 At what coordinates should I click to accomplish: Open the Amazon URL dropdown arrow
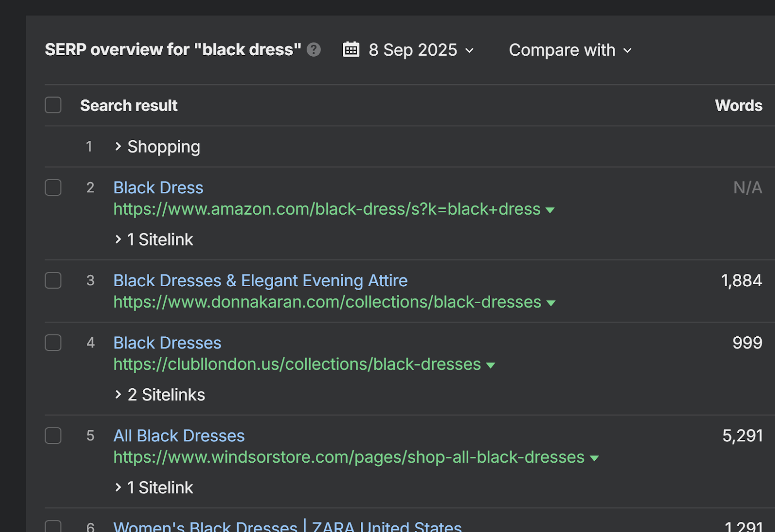550,210
